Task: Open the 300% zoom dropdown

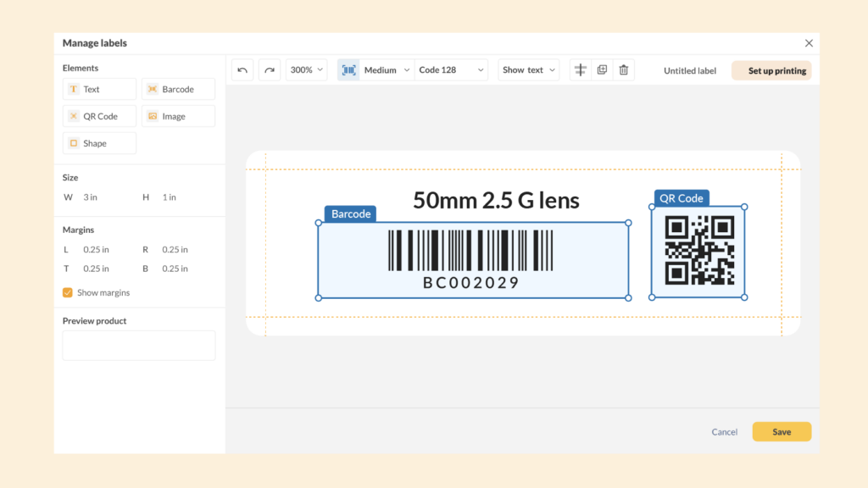Action: [x=307, y=70]
